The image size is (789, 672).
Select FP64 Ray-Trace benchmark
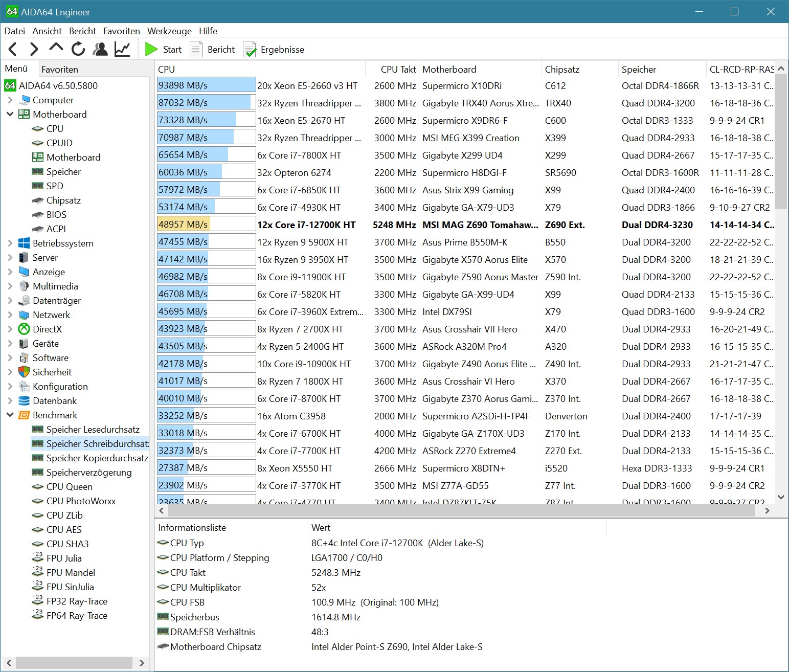[x=77, y=615]
